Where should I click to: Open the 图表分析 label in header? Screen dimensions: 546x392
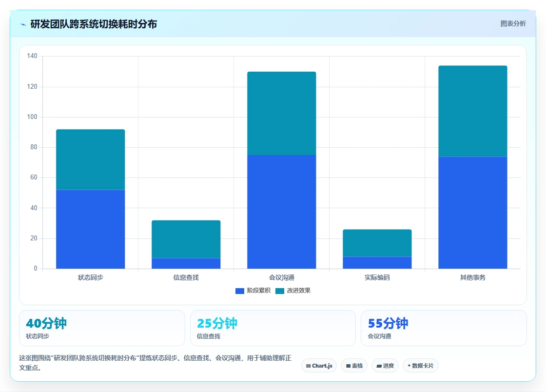(513, 24)
